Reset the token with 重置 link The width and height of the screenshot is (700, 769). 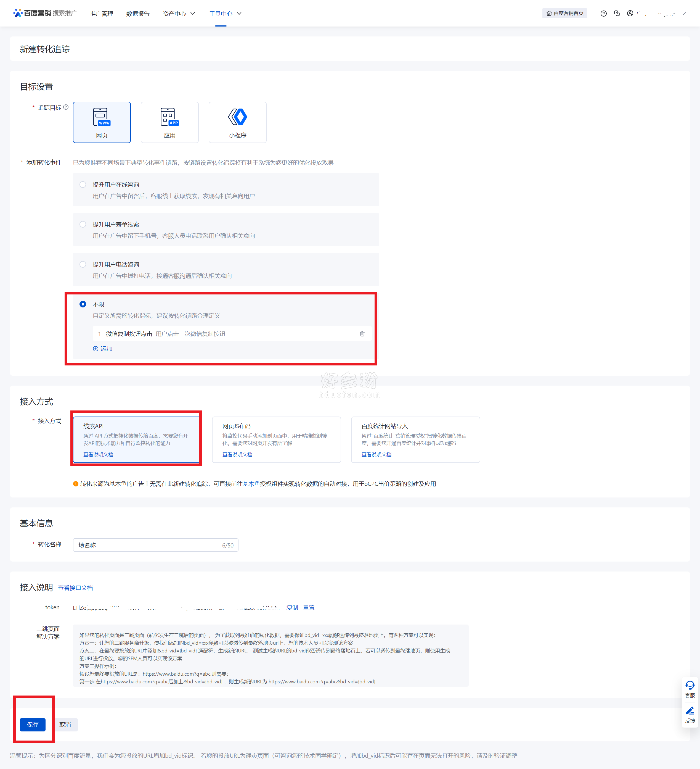pos(309,607)
